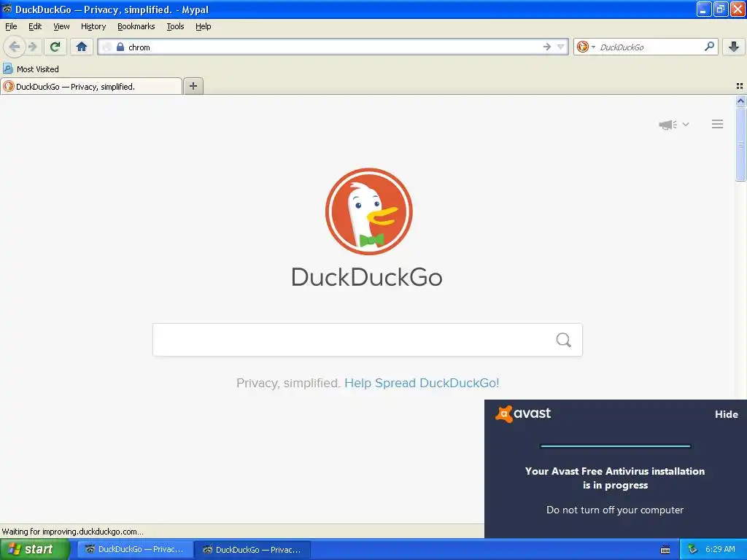Open a new tab with the plus button
The image size is (747, 560).
tap(193, 86)
